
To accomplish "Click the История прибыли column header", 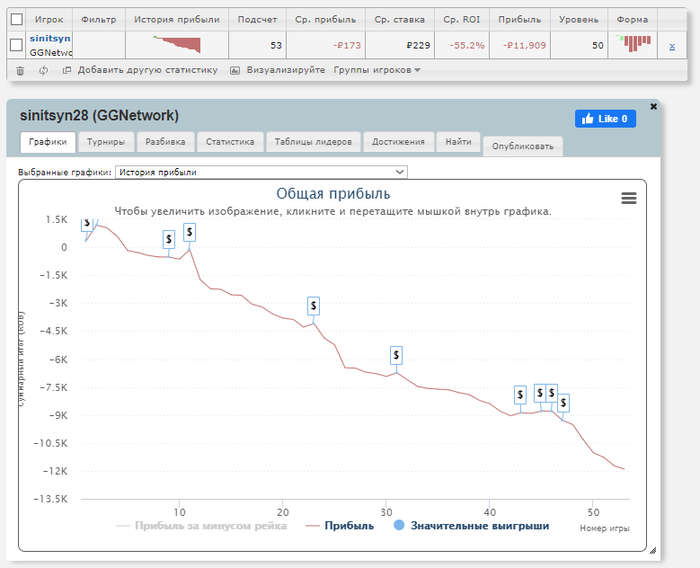I will coord(177,20).
